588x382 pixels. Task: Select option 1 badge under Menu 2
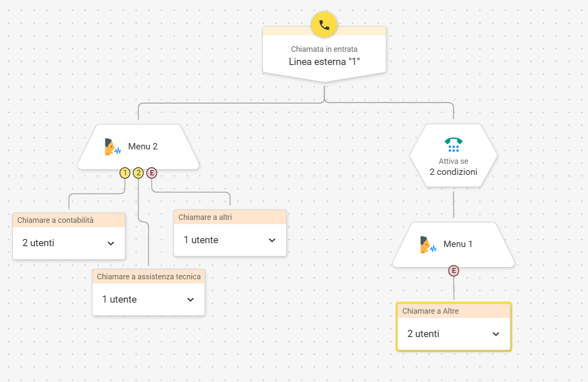tap(125, 173)
